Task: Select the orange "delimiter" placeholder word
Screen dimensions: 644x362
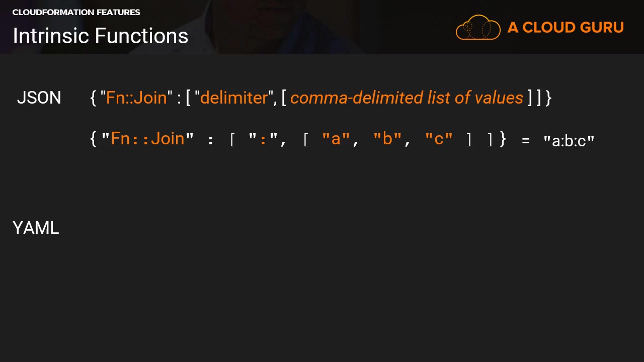Action: click(234, 98)
